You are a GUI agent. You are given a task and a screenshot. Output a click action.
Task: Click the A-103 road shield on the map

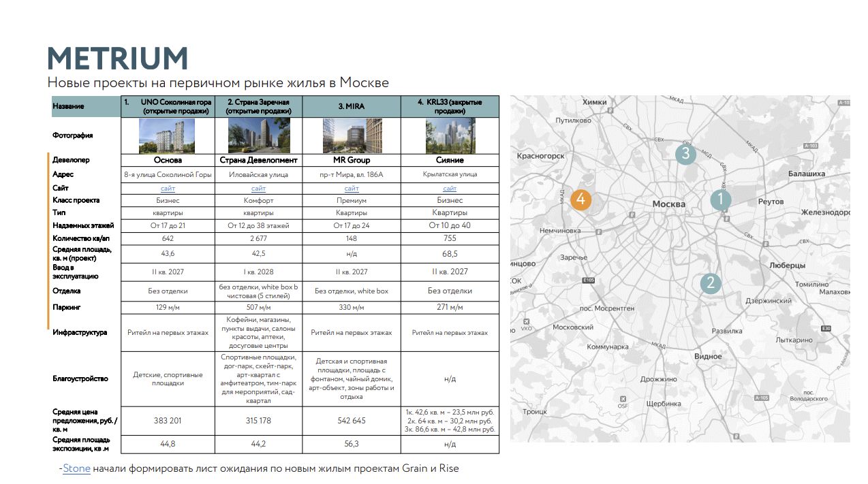[x=811, y=146]
